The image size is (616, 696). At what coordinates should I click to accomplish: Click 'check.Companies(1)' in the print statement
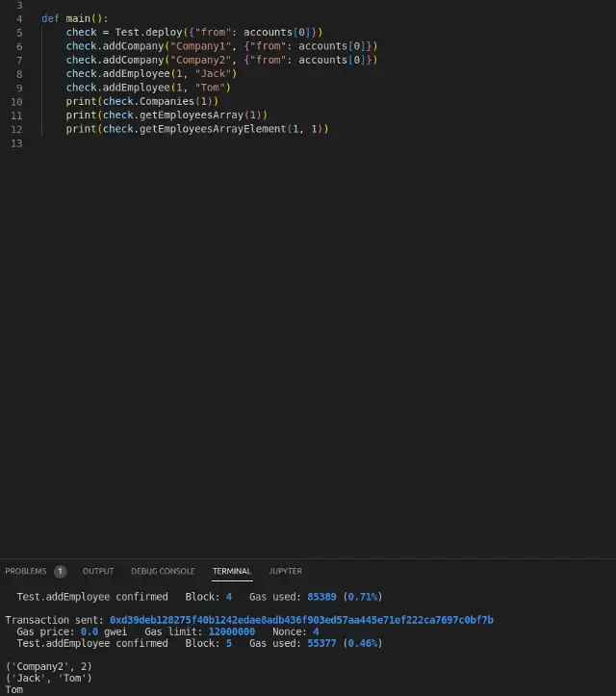(158, 101)
